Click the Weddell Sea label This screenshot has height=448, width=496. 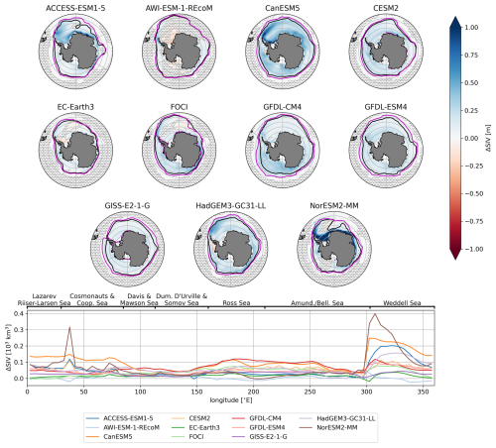click(x=402, y=303)
